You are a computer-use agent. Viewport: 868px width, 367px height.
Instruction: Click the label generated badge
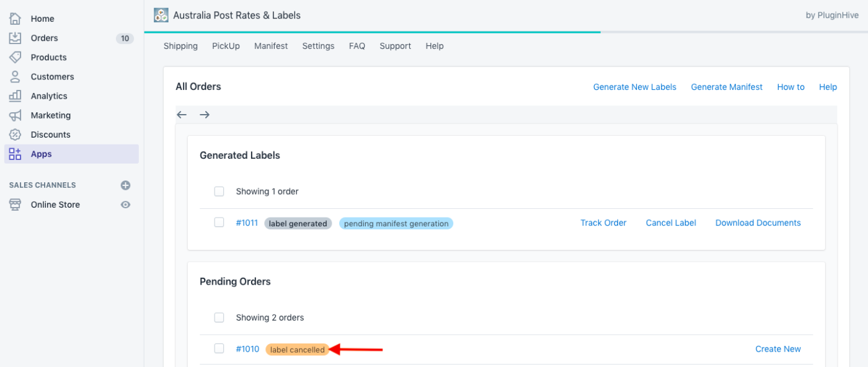(x=298, y=223)
